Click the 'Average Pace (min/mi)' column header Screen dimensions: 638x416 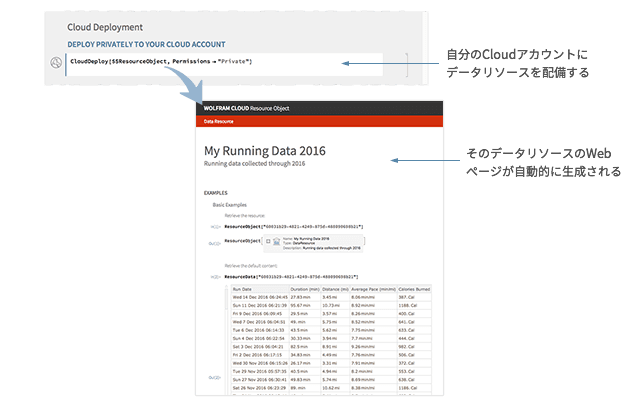pyautogui.click(x=373, y=289)
